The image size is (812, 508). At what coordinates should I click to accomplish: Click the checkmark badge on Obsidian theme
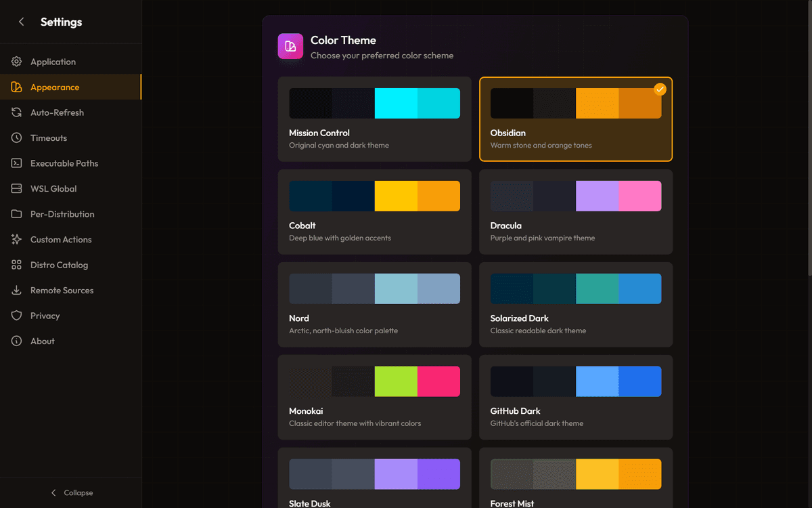click(660, 89)
